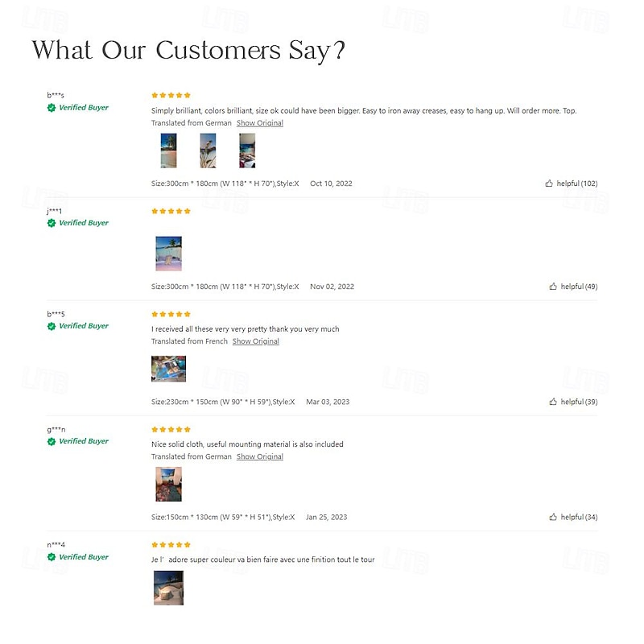Show Original German text of first review
Image resolution: width=644 pixels, height=644 pixels.
[259, 123]
